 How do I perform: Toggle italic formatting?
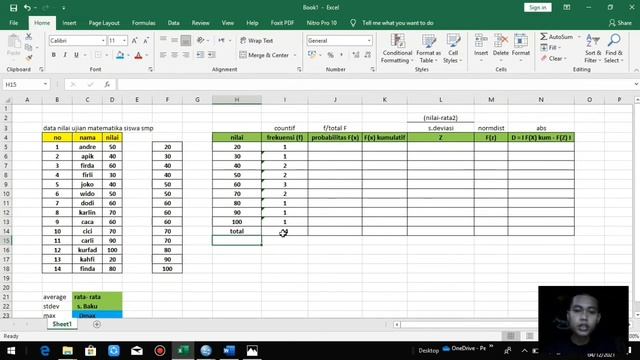click(x=65, y=55)
